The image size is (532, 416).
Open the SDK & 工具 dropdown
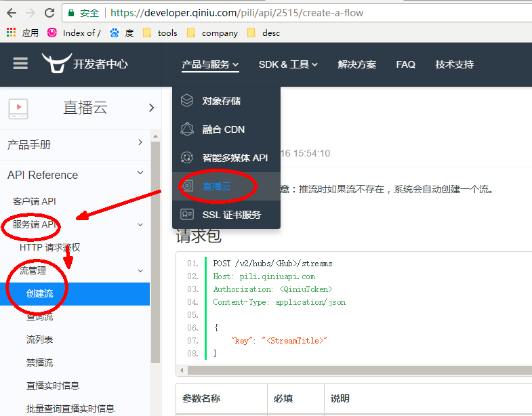click(x=288, y=64)
